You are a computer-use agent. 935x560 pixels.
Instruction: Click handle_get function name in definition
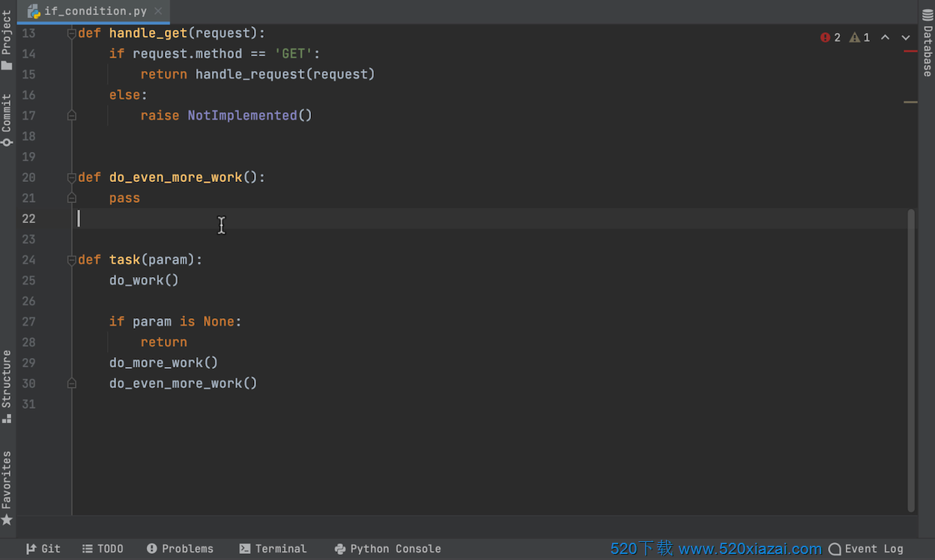tap(148, 33)
